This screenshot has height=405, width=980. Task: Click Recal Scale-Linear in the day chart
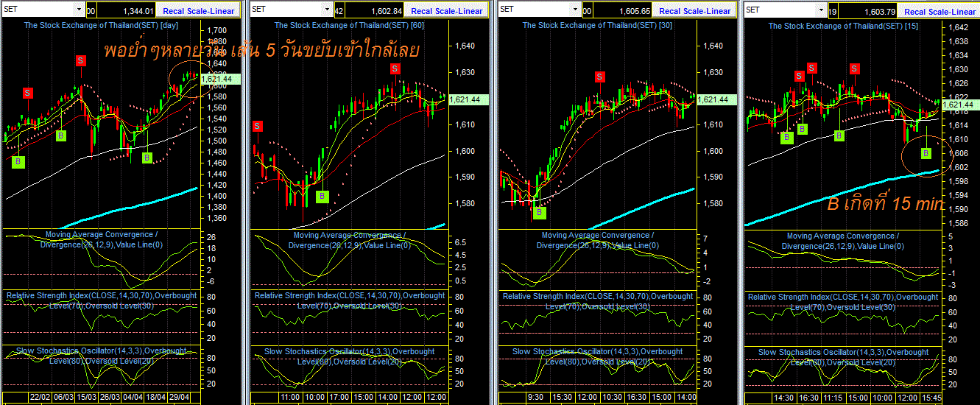[199, 10]
